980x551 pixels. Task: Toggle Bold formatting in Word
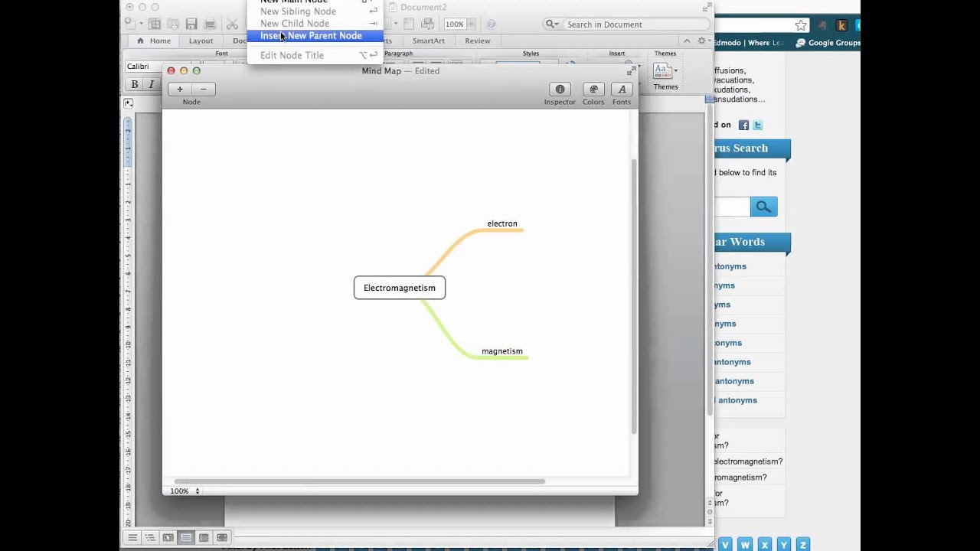pos(135,84)
